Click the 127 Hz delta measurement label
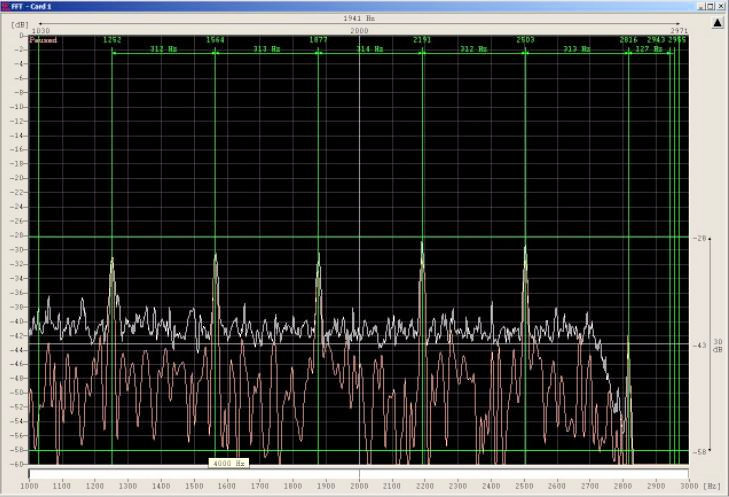 648,49
